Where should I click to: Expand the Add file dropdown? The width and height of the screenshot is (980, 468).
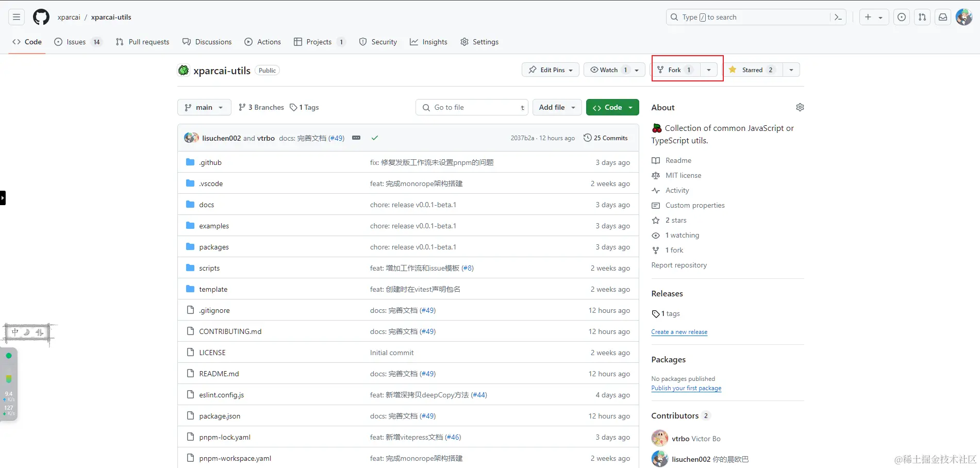point(557,107)
